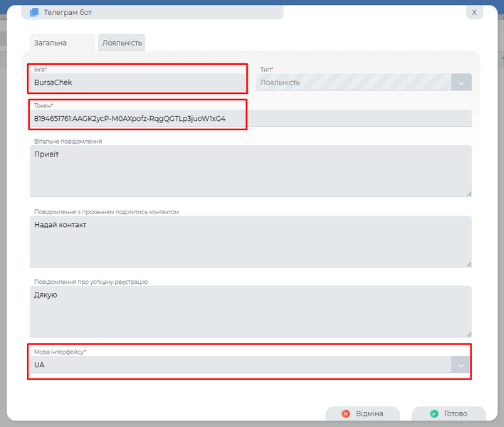Expand the Тип dropdown arrow
This screenshot has height=427, width=504.
coord(461,83)
